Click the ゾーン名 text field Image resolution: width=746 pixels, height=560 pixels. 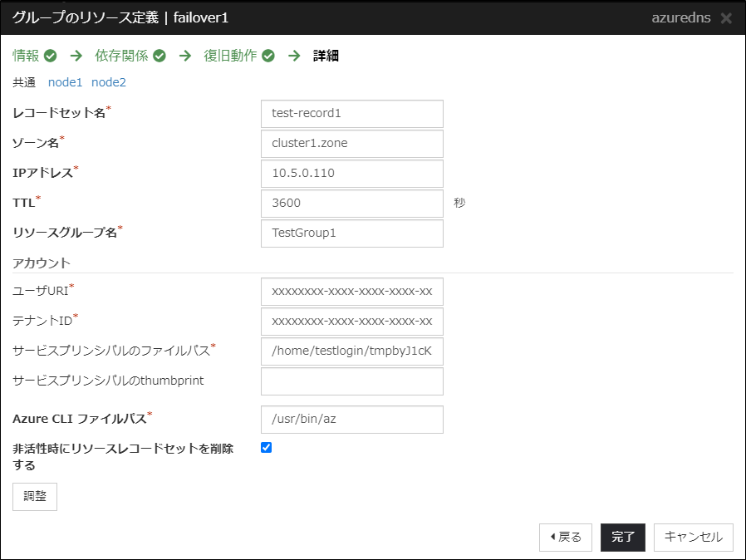(351, 143)
